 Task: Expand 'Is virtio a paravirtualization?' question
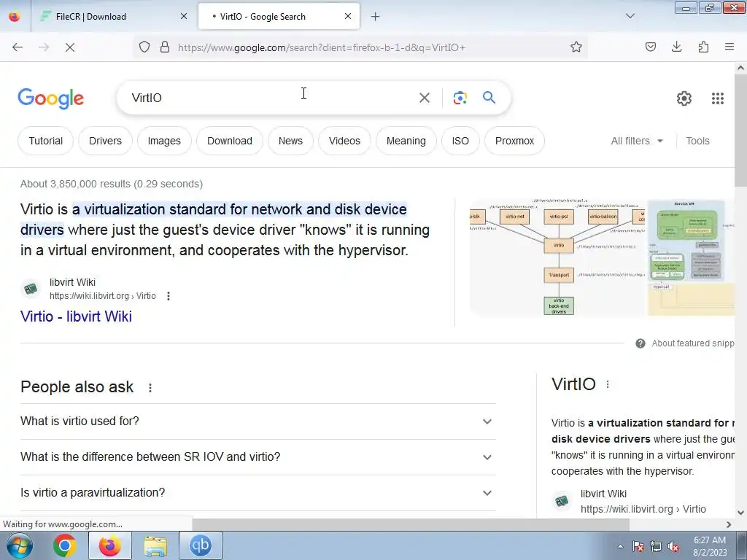[258, 493]
